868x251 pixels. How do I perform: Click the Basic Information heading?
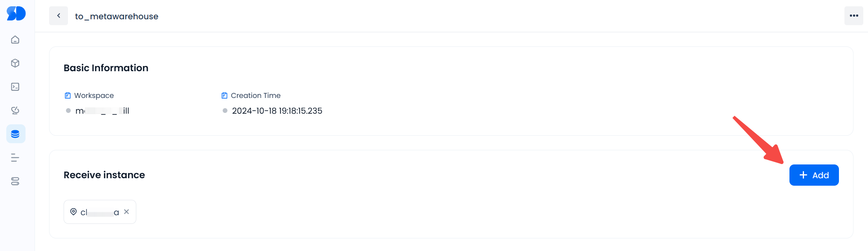point(106,68)
